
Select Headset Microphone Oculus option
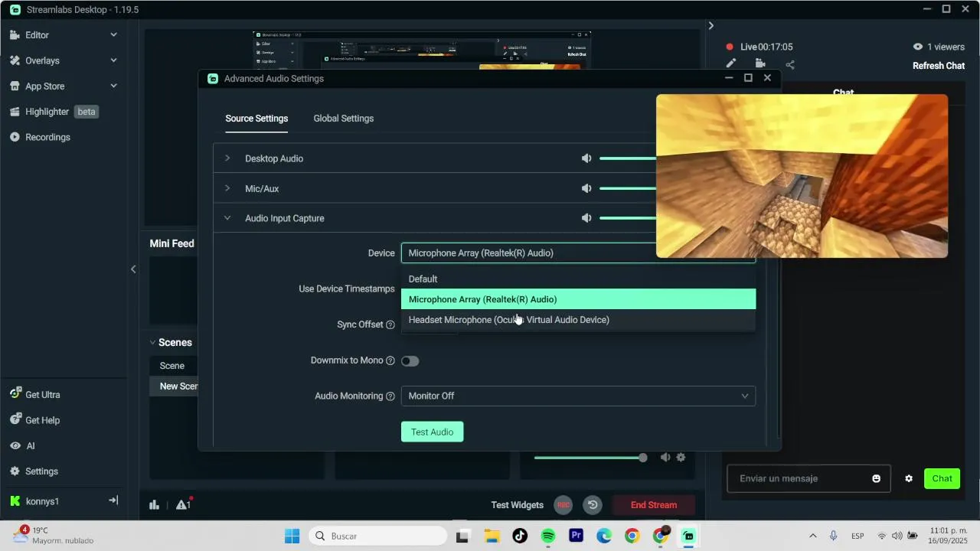click(578, 320)
